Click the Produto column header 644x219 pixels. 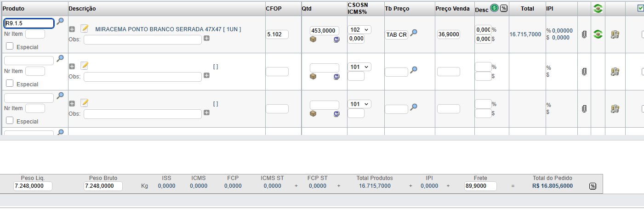click(14, 9)
